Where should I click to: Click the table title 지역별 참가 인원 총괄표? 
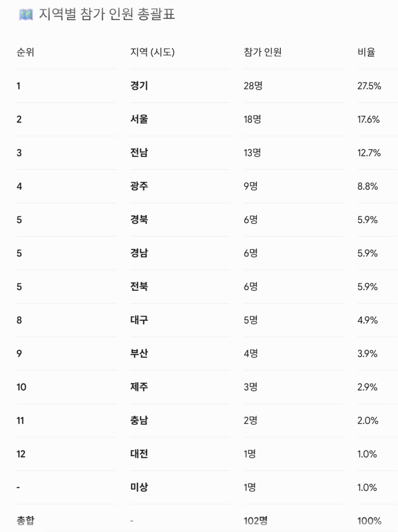point(107,15)
